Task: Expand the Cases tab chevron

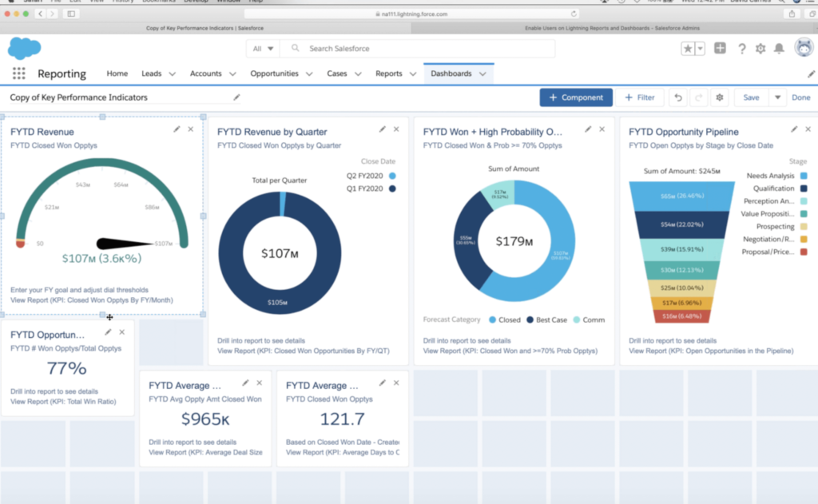Action: pos(358,74)
